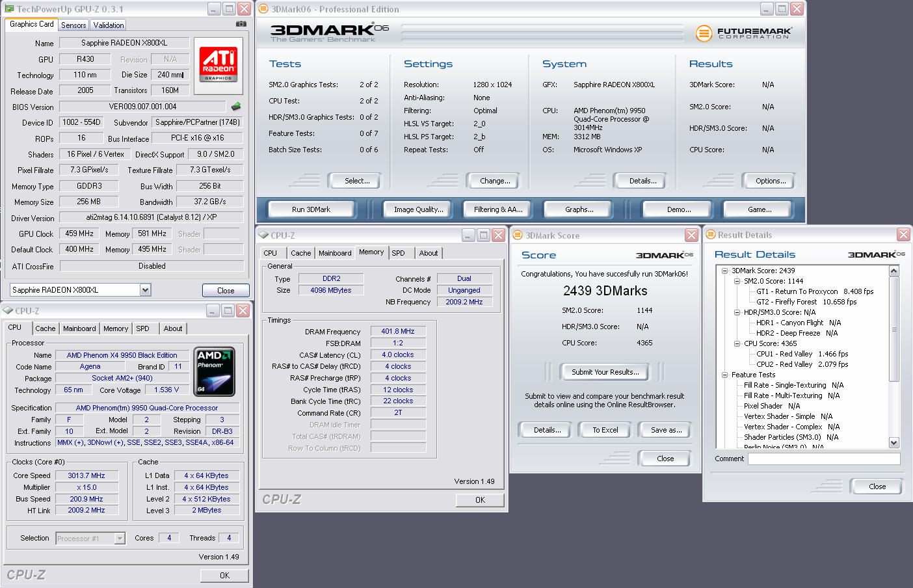Click Close in the Result Details window
The image size is (913, 588).
(877, 487)
